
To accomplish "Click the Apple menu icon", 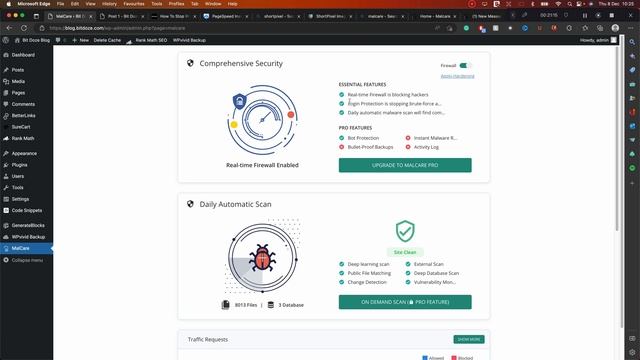I will [x=9, y=4].
